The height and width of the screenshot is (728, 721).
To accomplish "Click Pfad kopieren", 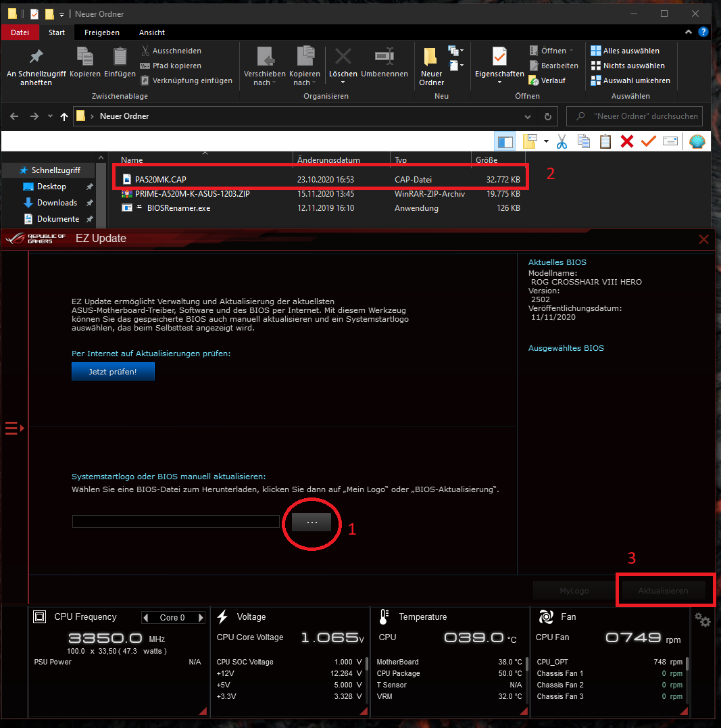I will pyautogui.click(x=172, y=66).
